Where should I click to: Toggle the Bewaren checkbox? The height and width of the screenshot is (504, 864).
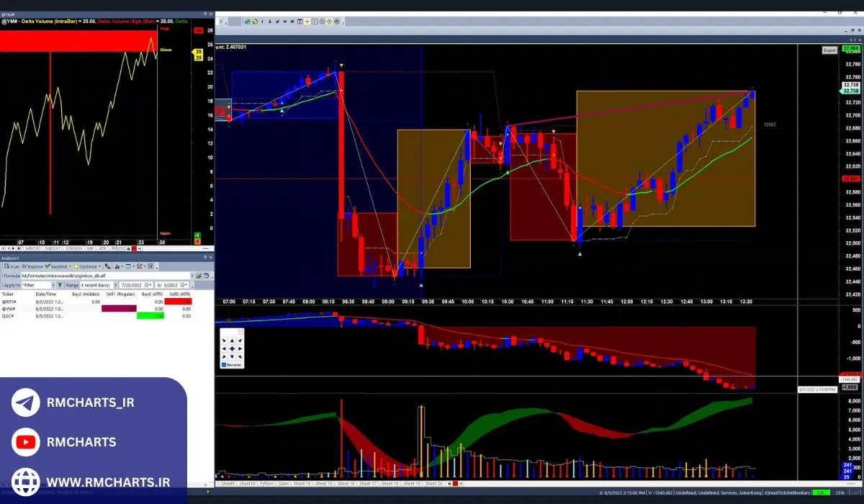223,365
